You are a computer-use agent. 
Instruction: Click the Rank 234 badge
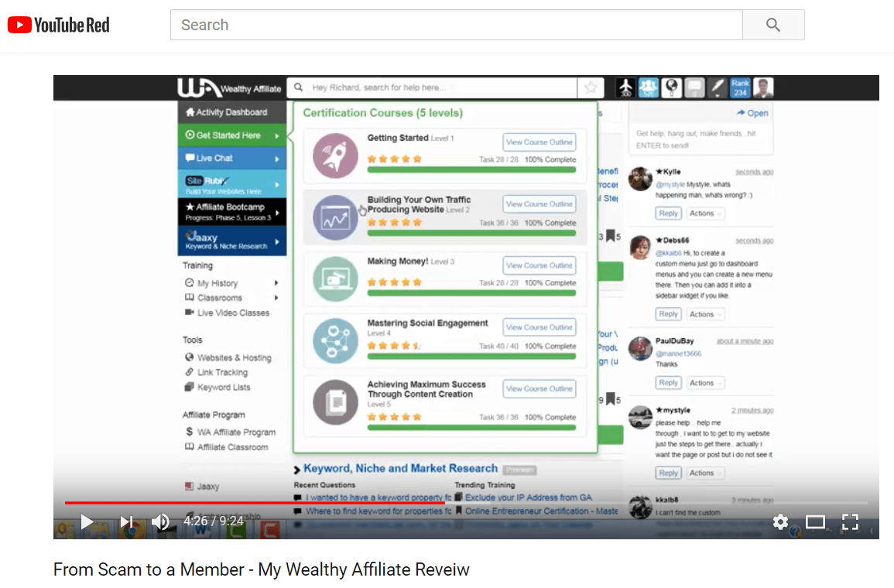tap(740, 87)
